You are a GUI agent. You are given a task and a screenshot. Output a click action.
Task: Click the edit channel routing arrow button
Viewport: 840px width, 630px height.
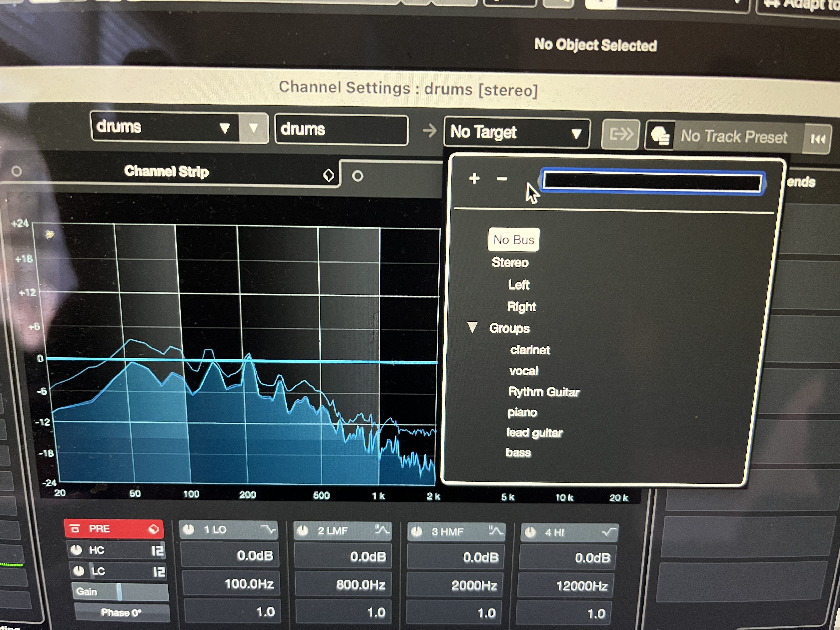(x=620, y=134)
